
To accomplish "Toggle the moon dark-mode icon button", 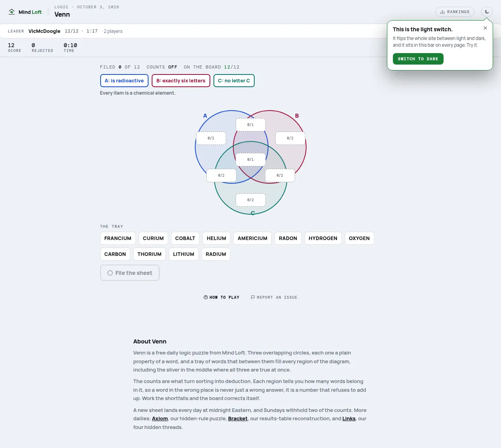I will (x=487, y=12).
